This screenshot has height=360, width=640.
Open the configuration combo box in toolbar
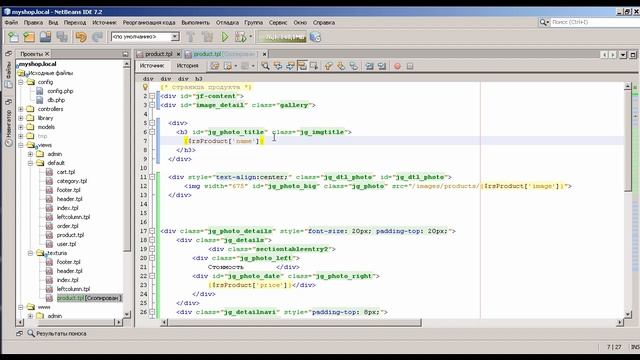145,37
